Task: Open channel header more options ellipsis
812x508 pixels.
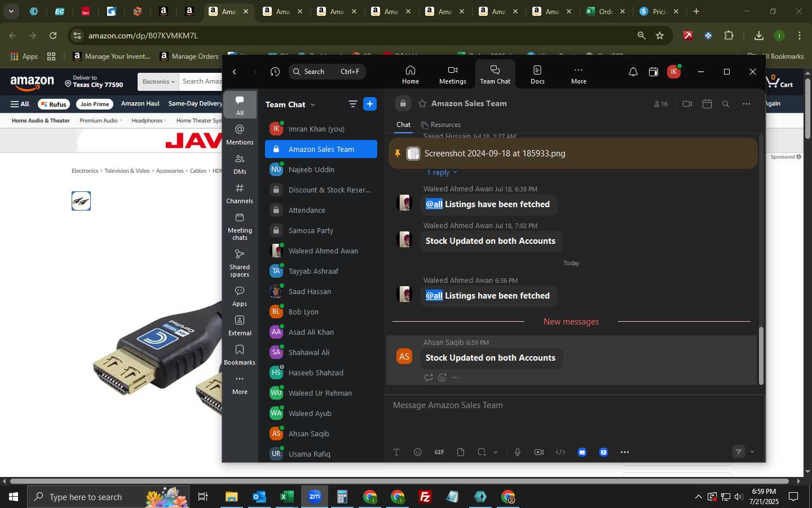Action: tap(746, 104)
